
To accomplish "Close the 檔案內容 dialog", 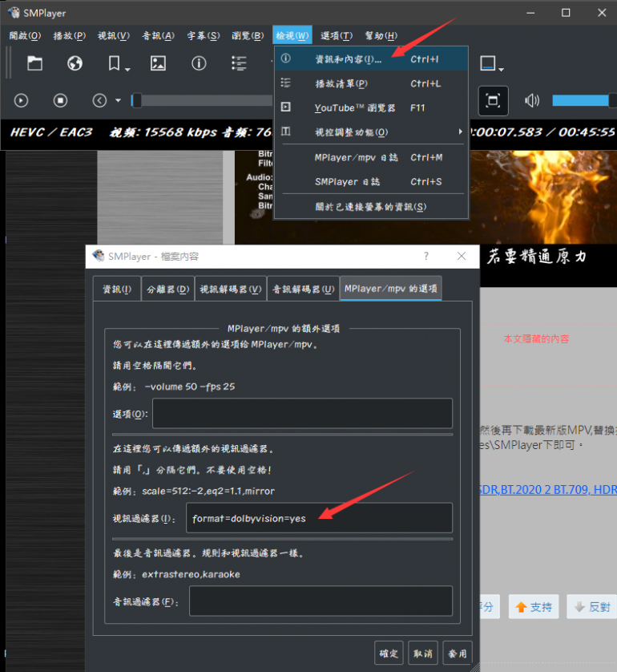I will pyautogui.click(x=462, y=257).
